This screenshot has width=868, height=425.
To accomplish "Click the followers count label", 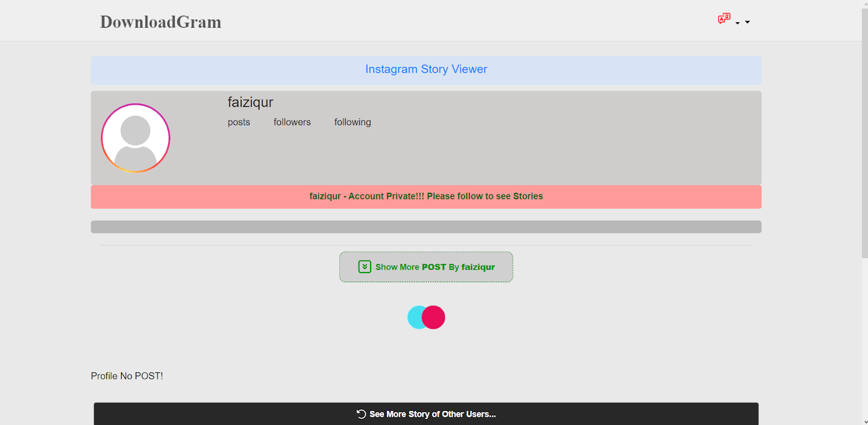I will tap(292, 122).
